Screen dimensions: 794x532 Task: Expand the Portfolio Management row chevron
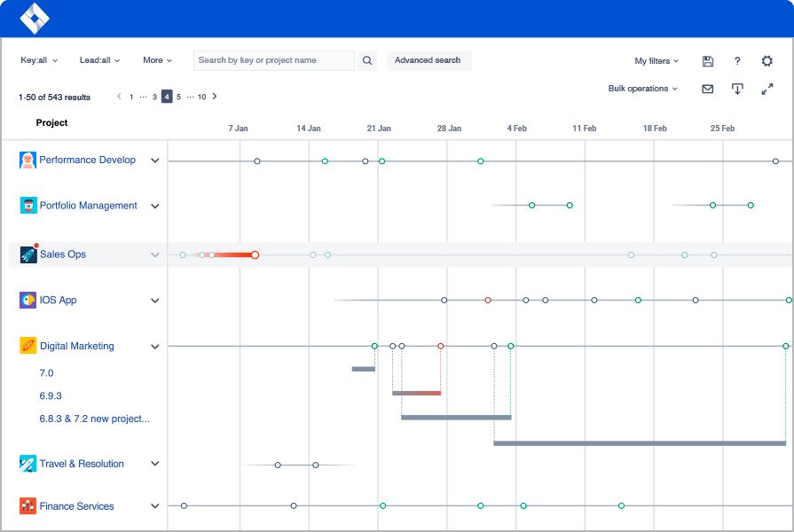click(155, 206)
